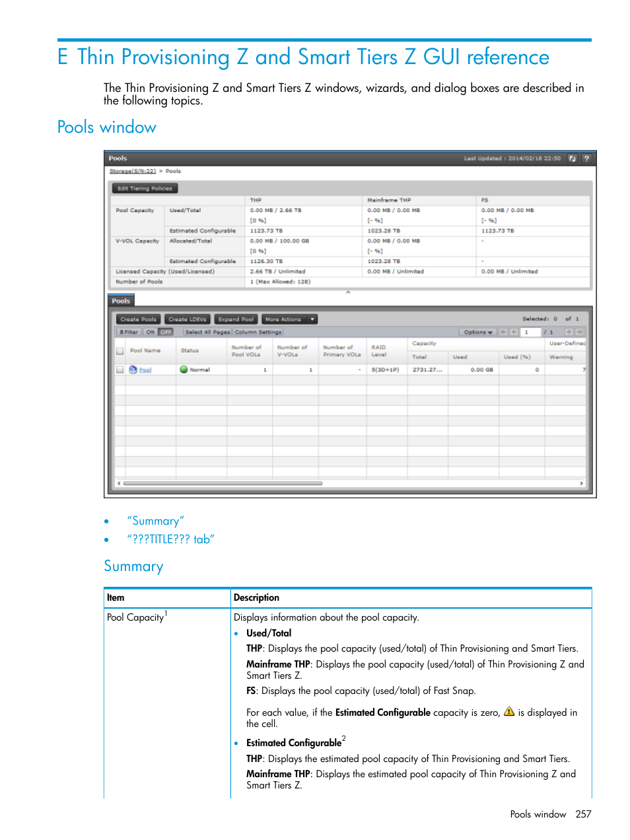Image resolution: width=630 pixels, height=840 pixels.
Task: Collapse the summary with the chevron
Action: (348, 292)
